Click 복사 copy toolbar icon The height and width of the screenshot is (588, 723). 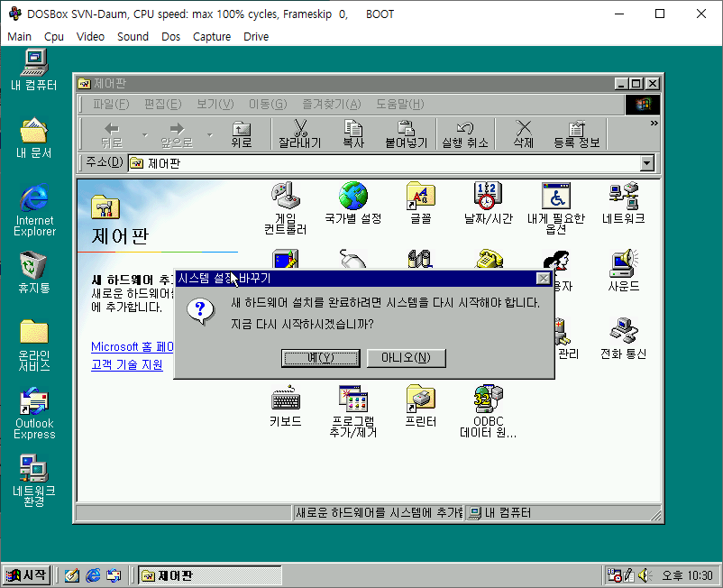353,134
